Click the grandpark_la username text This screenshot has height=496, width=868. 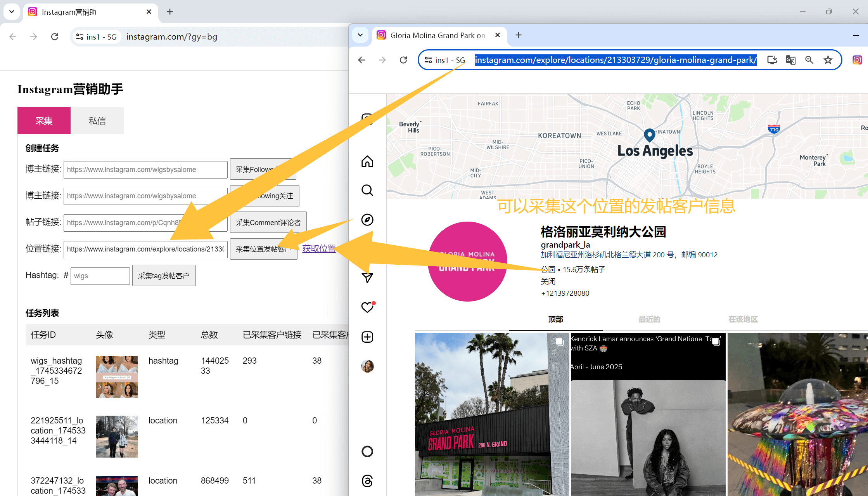click(565, 245)
